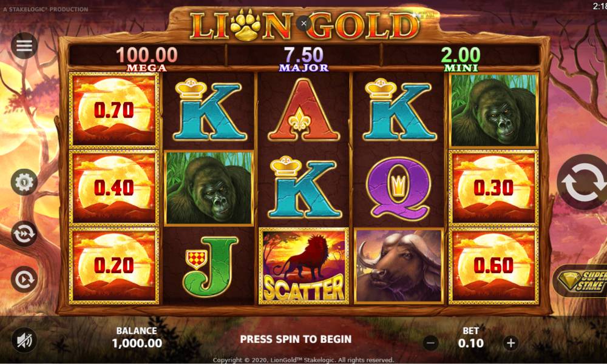Increase bet with the plus button
This screenshot has width=607, height=364.
(x=510, y=343)
